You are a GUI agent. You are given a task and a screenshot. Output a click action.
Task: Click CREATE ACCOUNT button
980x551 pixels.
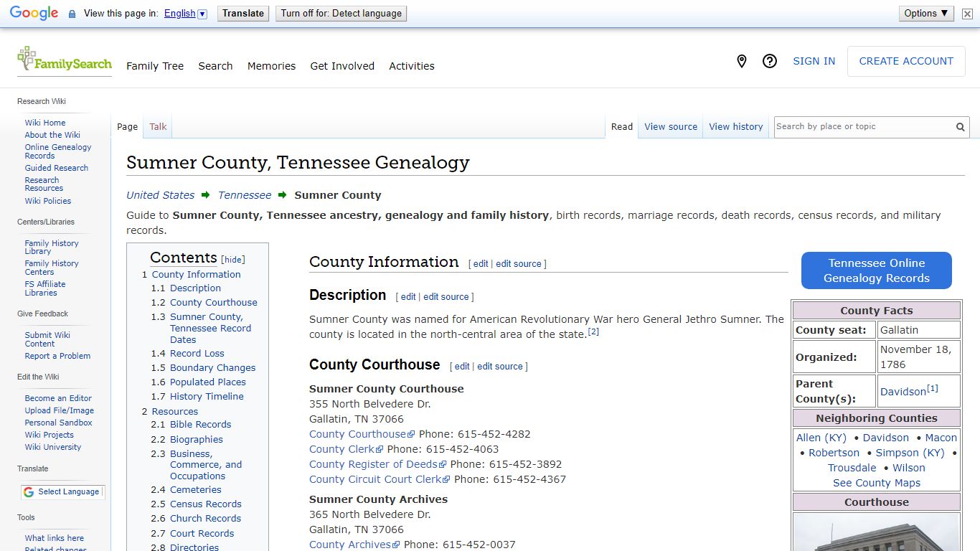pyautogui.click(x=906, y=62)
